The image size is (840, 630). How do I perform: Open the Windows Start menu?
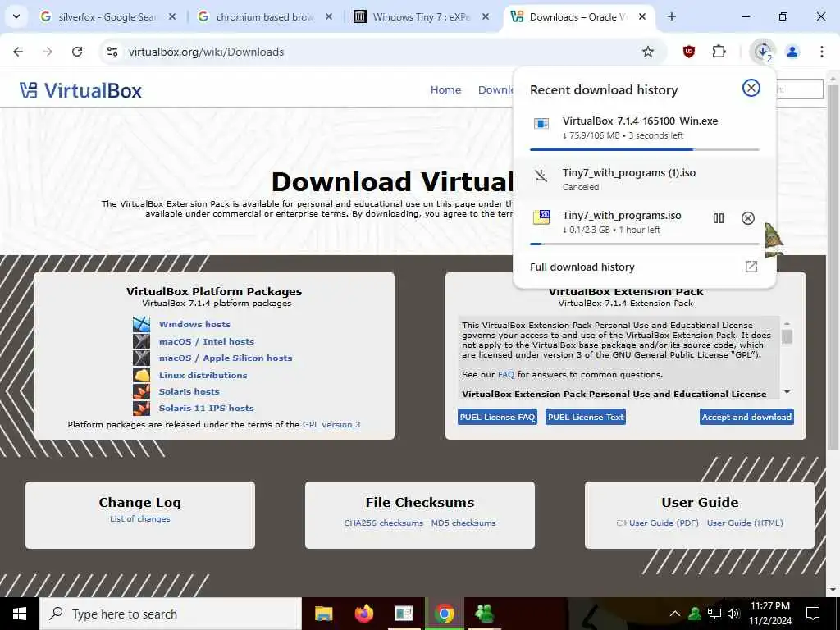[20, 614]
